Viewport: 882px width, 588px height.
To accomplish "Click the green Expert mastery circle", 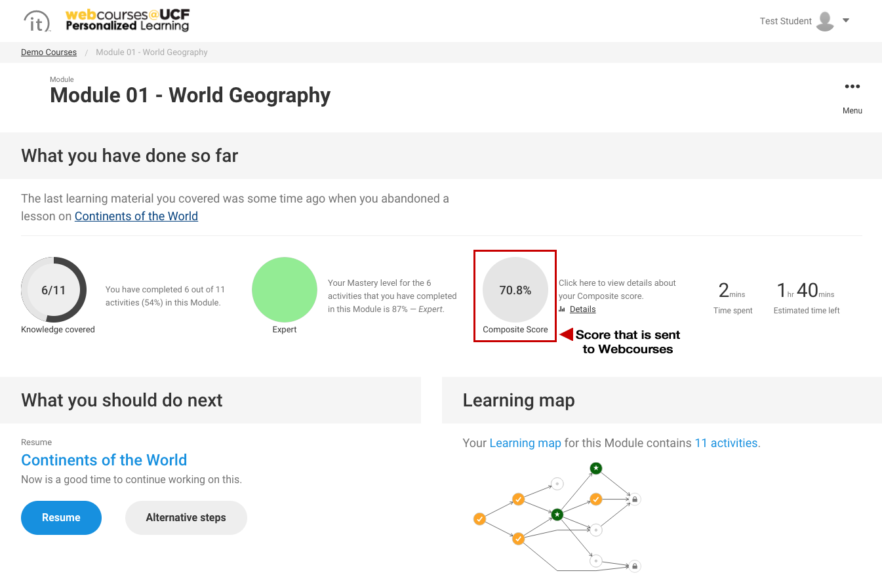I will click(x=284, y=289).
